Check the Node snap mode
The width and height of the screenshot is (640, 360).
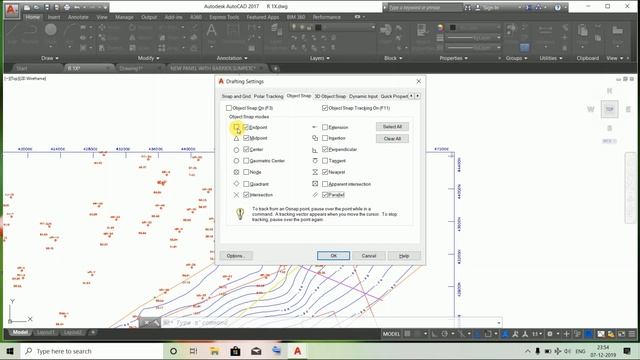pyautogui.click(x=246, y=172)
